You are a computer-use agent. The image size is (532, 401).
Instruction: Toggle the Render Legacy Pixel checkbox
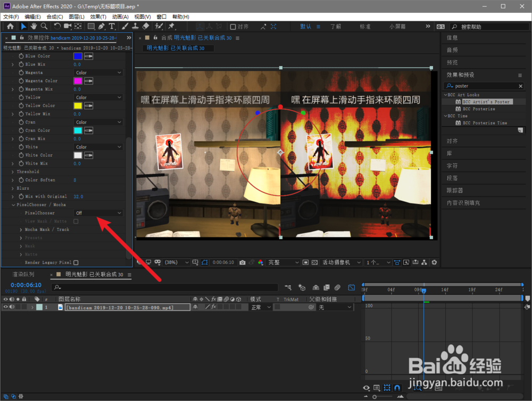[x=76, y=263]
